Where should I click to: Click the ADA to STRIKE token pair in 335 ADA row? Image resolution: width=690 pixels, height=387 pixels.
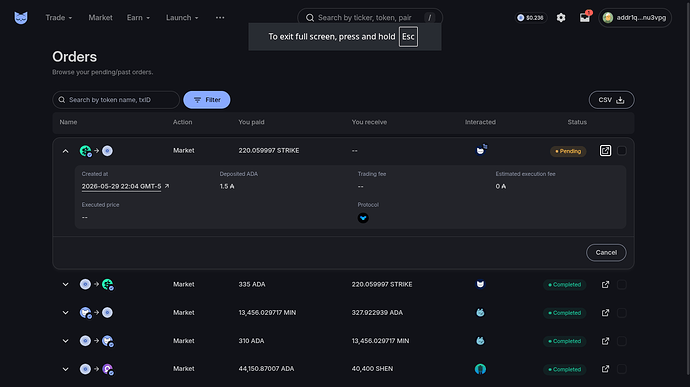(x=96, y=284)
